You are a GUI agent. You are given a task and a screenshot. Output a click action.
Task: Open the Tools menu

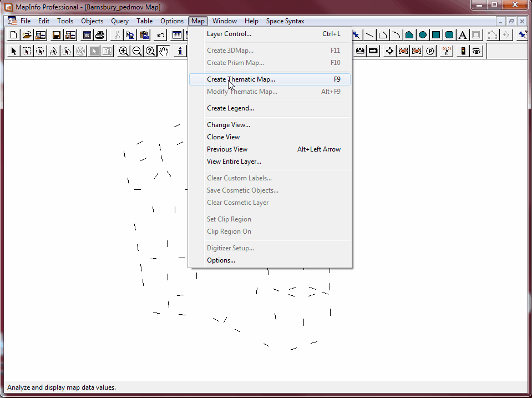(x=65, y=21)
